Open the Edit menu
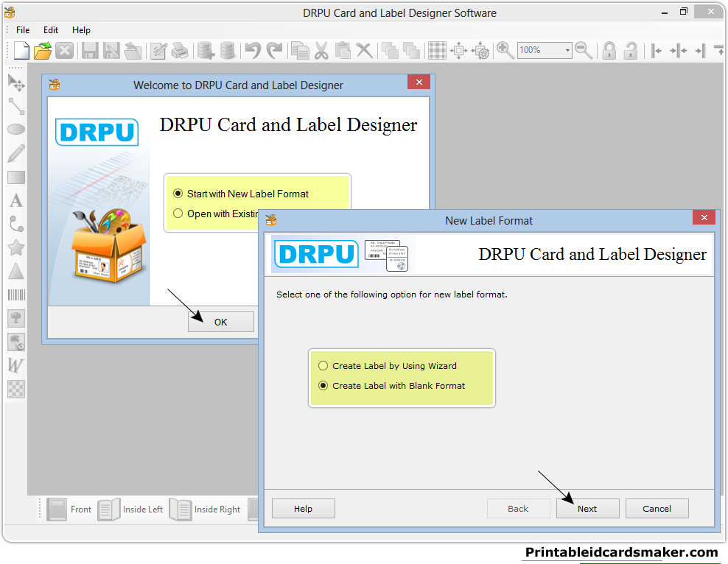The height and width of the screenshot is (564, 728). tap(51, 30)
